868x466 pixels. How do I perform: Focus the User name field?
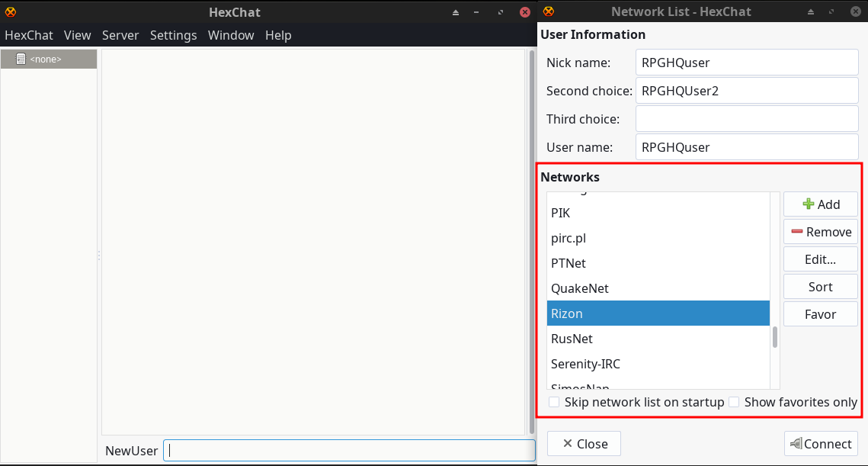pyautogui.click(x=747, y=147)
